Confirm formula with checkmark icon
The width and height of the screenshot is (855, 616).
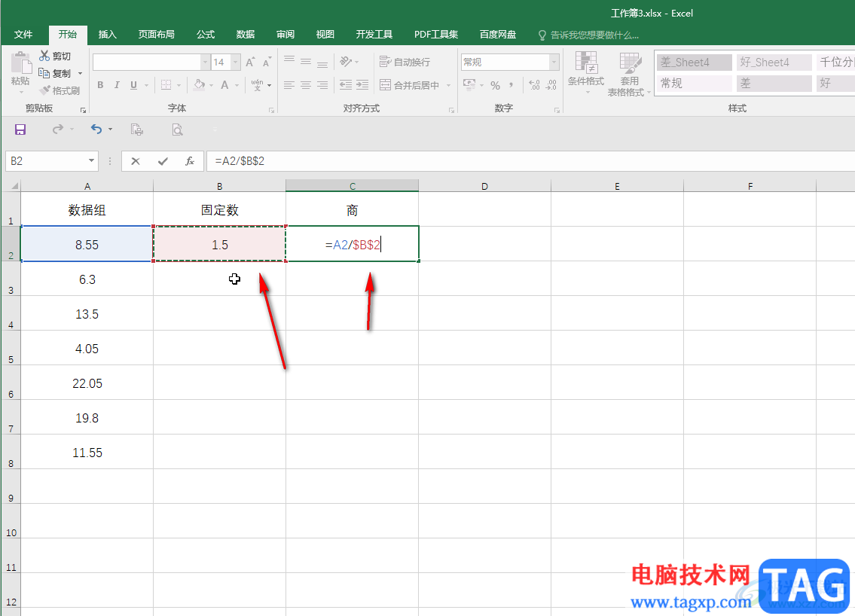(x=163, y=161)
